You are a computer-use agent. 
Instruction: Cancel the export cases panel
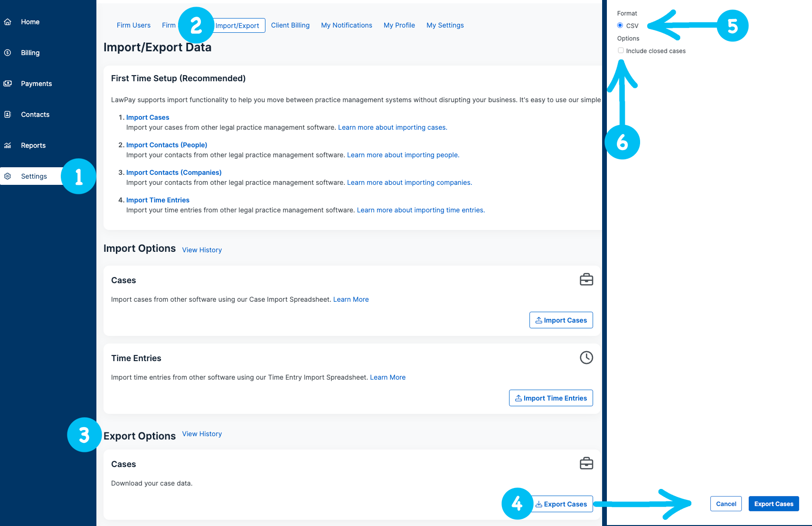coord(726,504)
